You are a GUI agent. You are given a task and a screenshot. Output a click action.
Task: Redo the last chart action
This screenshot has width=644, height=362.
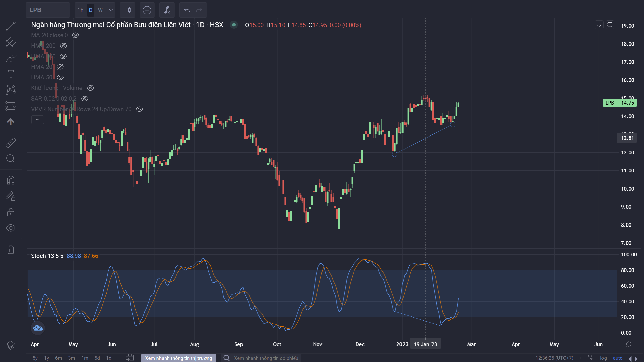click(x=199, y=10)
